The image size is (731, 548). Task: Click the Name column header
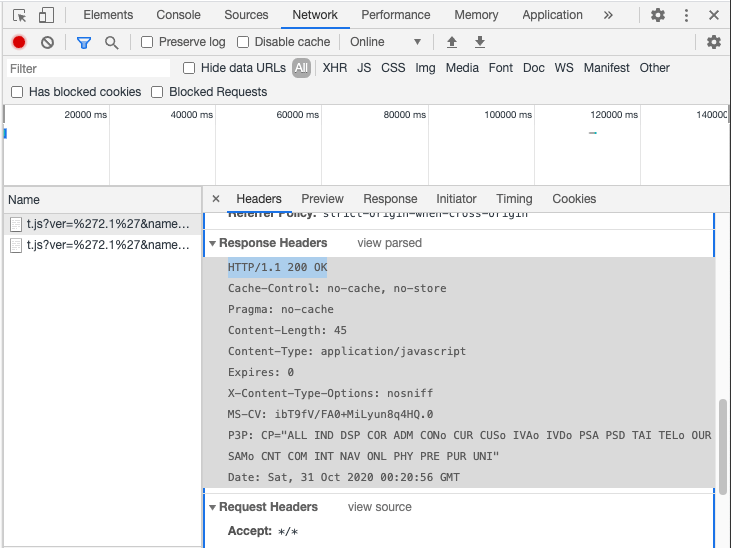[x=103, y=200]
